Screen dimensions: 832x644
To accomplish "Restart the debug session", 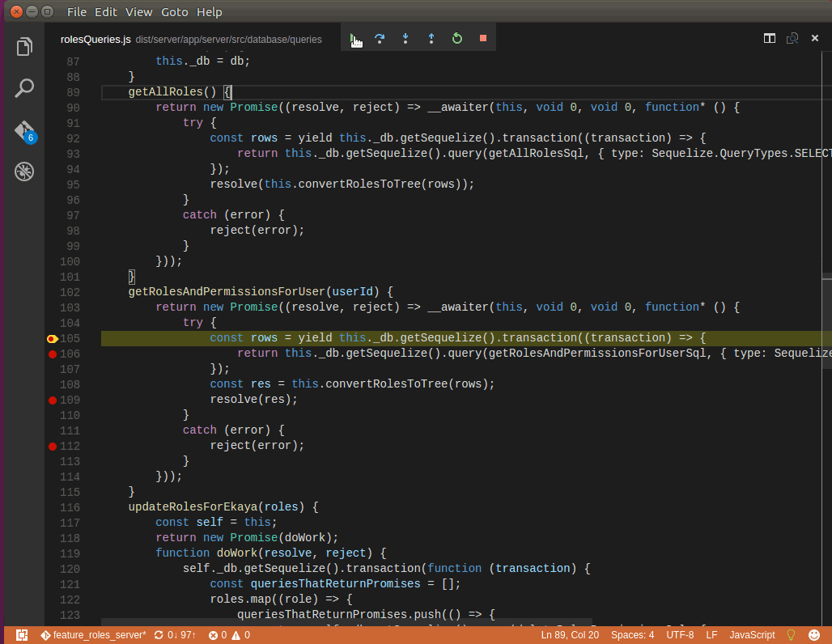I will tap(457, 37).
